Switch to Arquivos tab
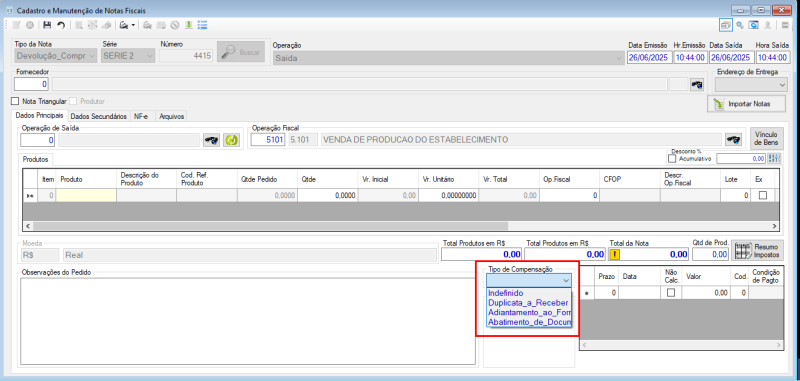800x381 pixels. click(x=171, y=117)
